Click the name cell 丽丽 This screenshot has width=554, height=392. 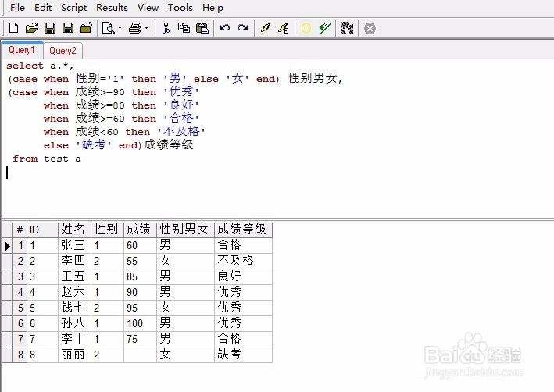74,355
